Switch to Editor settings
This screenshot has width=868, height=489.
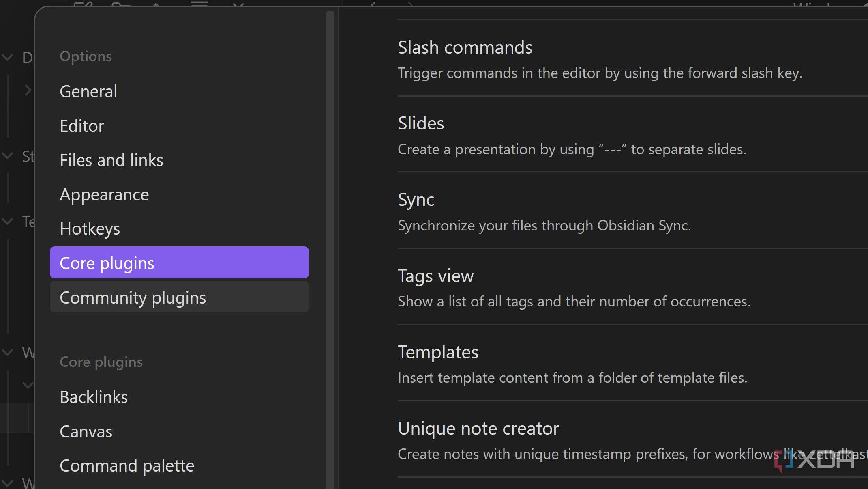click(x=82, y=126)
